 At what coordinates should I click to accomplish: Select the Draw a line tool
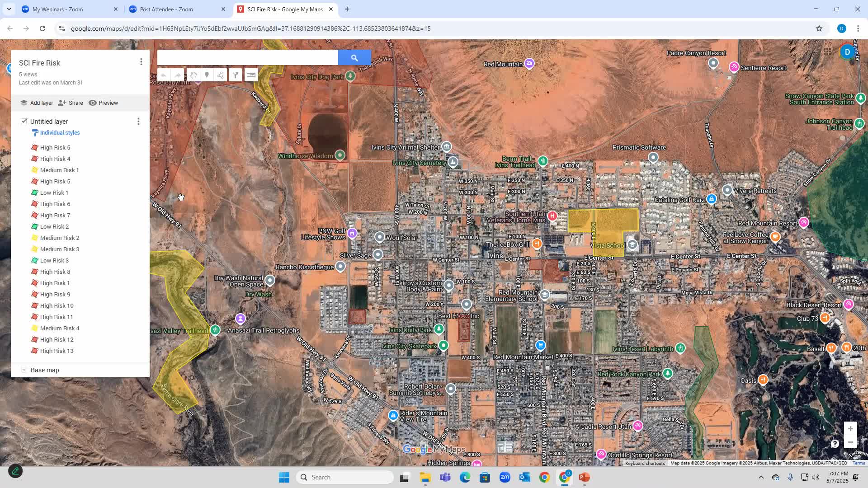coord(221,75)
